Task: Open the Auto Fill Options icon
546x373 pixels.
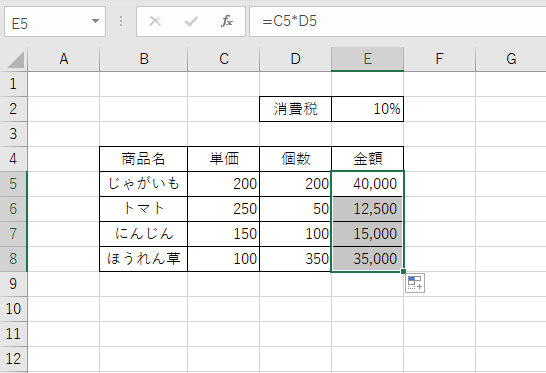Action: (415, 283)
